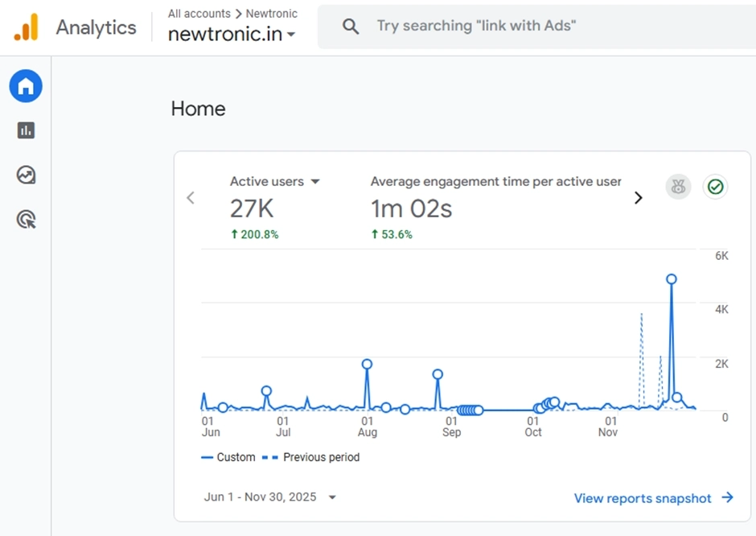Image resolution: width=756 pixels, height=536 pixels.
Task: Click the August 1 spike data point
Action: click(x=367, y=364)
